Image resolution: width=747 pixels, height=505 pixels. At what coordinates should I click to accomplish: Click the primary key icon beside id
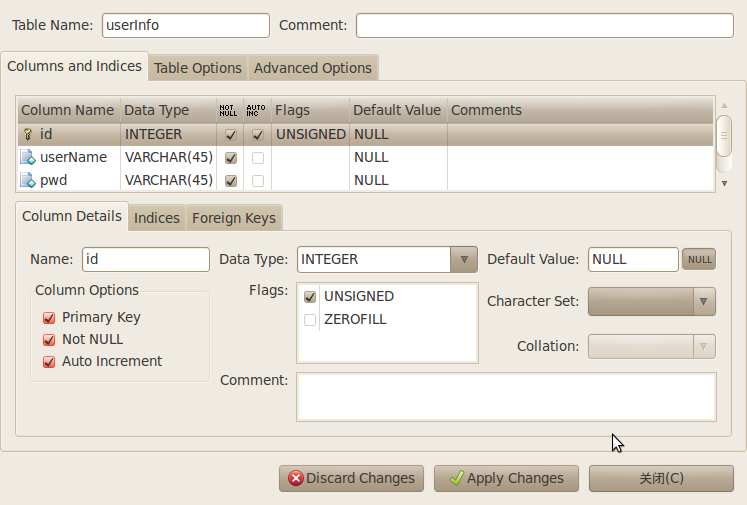[x=28, y=134]
